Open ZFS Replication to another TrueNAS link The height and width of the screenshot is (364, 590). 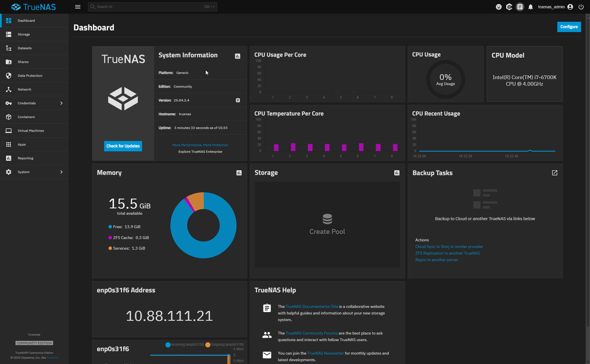(447, 253)
